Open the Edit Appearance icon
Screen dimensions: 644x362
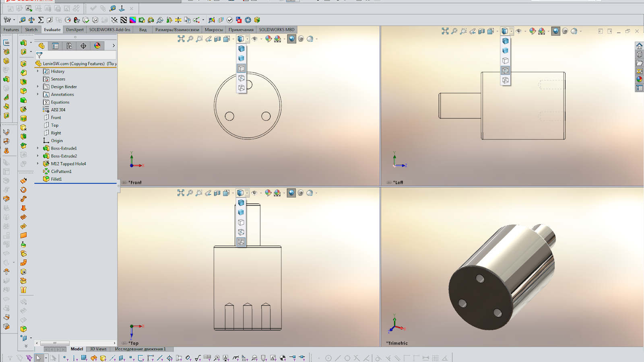tap(268, 39)
